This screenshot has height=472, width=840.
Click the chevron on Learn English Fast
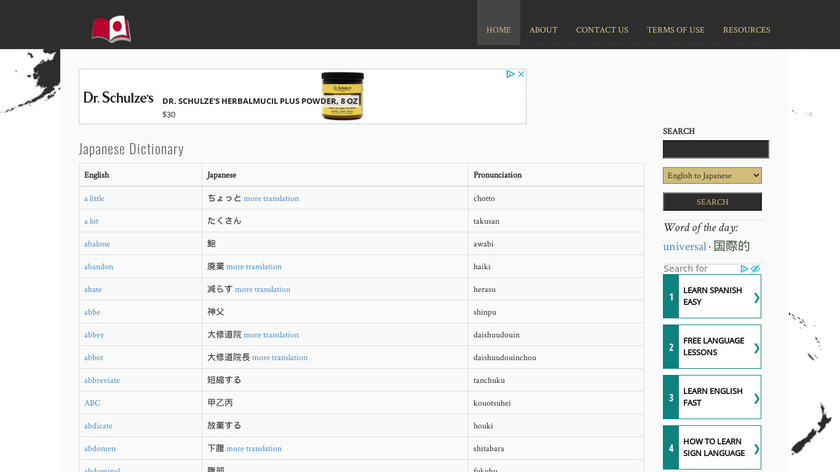point(756,397)
